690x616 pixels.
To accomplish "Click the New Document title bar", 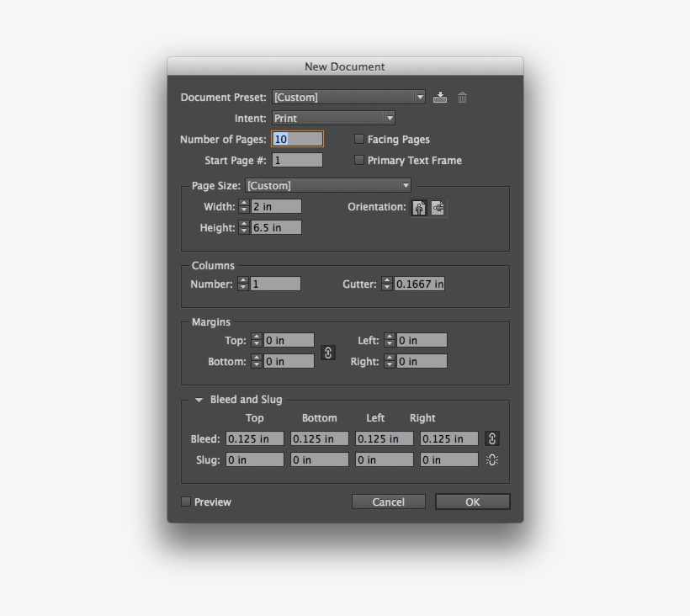I will coord(345,66).
